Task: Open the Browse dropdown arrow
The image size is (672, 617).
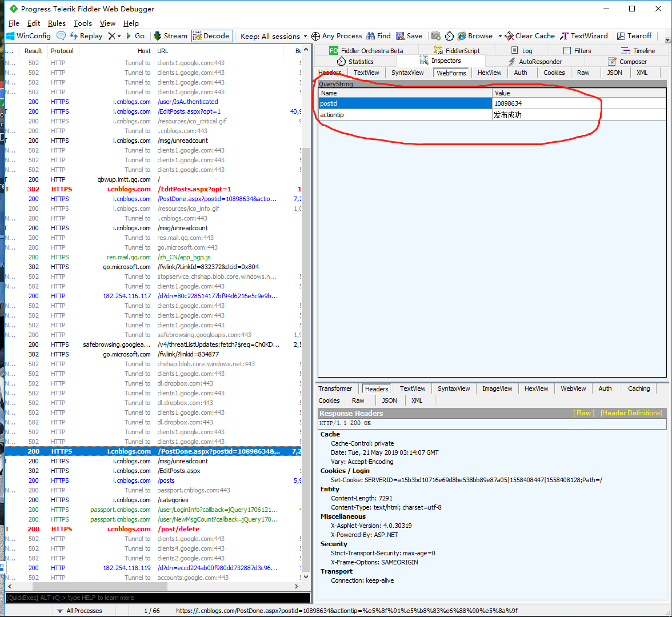Action: click(500, 36)
